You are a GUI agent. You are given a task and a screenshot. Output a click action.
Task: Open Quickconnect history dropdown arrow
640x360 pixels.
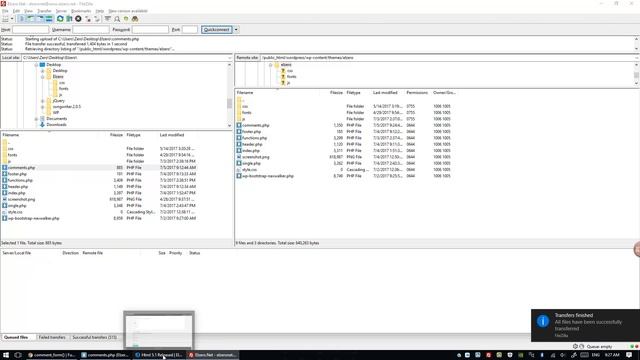click(236, 30)
